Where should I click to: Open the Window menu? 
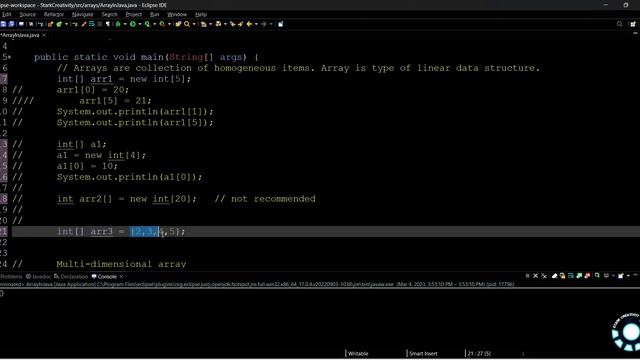pyautogui.click(x=177, y=14)
